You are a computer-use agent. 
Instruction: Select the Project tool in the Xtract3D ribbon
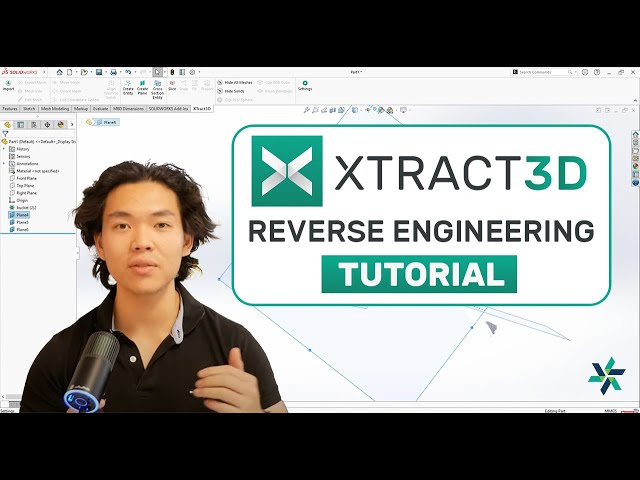click(x=207, y=86)
